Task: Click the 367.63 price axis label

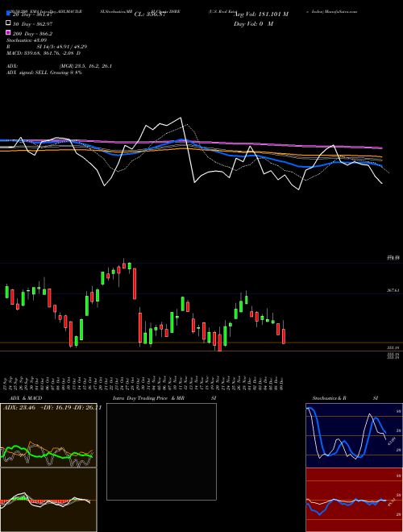Action: point(394,290)
